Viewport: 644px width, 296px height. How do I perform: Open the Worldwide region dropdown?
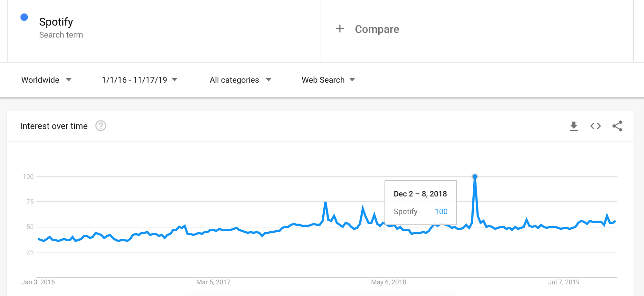tap(46, 80)
